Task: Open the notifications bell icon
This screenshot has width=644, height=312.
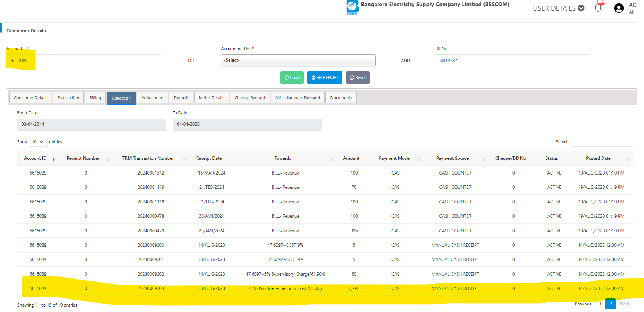Action: pyautogui.click(x=598, y=8)
